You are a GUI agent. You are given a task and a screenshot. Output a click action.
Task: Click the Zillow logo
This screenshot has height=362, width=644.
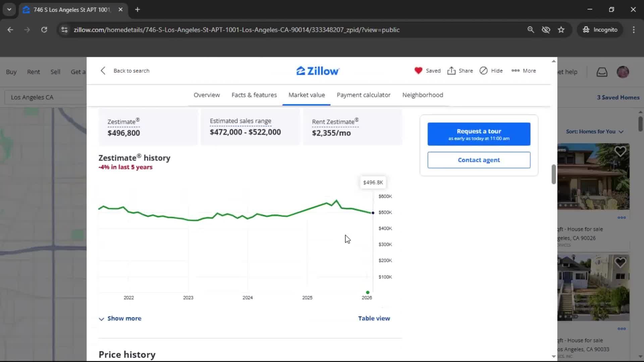(x=318, y=71)
